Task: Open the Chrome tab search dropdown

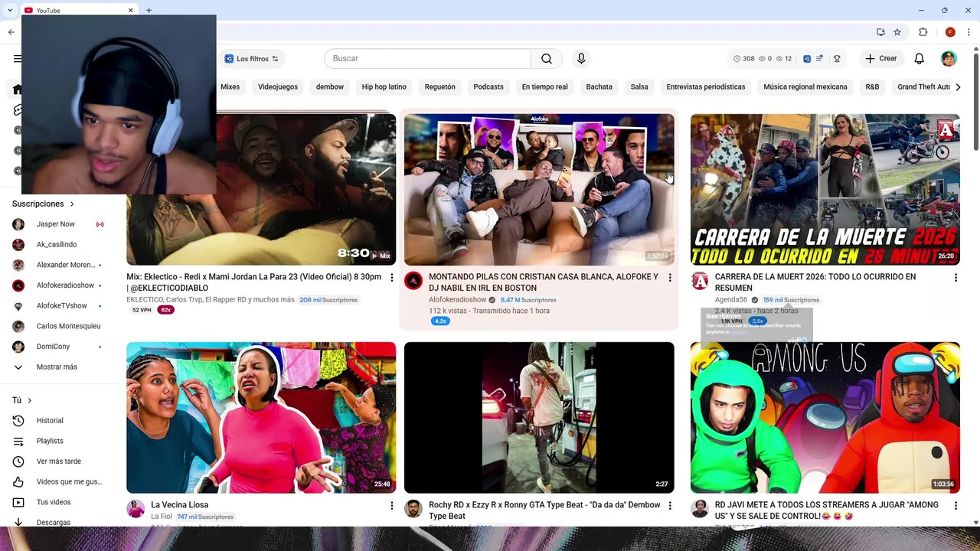Action: 10,11
